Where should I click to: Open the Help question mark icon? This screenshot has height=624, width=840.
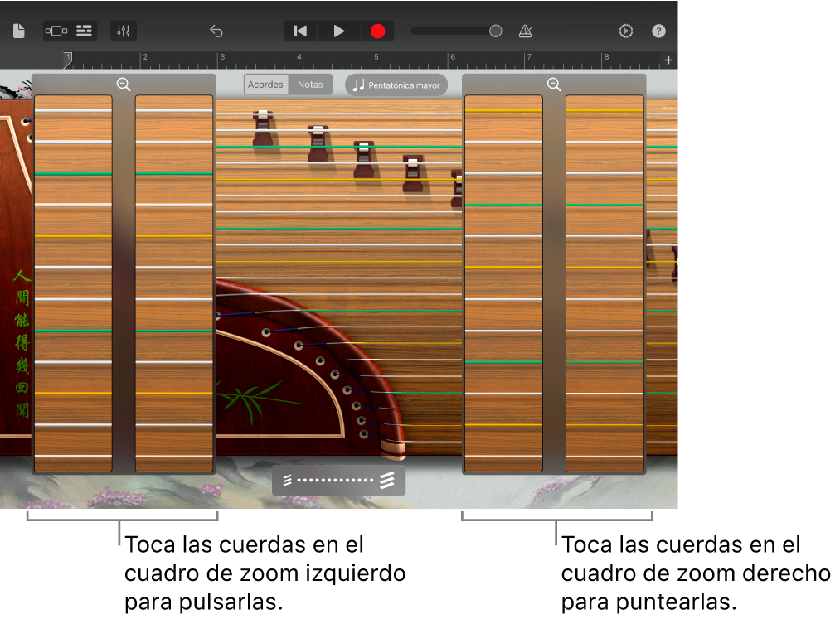(658, 31)
